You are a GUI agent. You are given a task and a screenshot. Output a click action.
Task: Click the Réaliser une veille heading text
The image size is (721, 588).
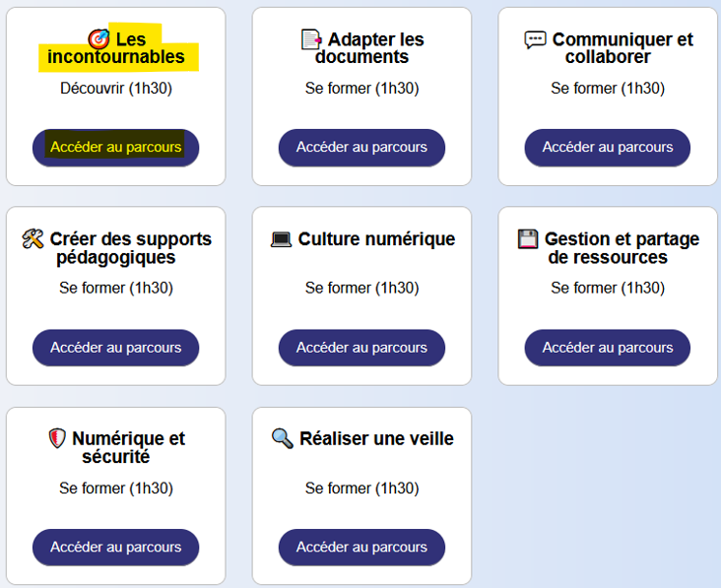click(x=376, y=439)
